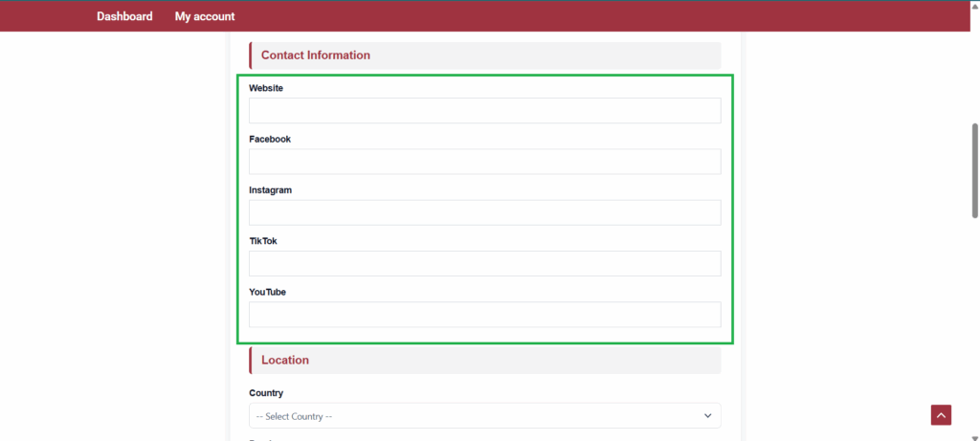Click the vertical scrollbar thumb
This screenshot has width=980, height=441.
974,170
